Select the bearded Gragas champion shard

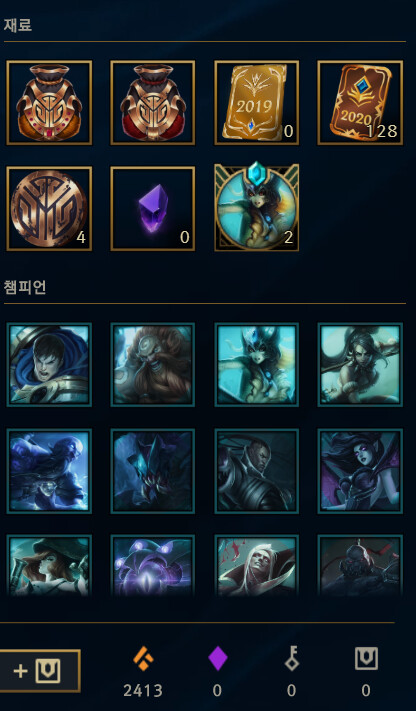[153, 365]
